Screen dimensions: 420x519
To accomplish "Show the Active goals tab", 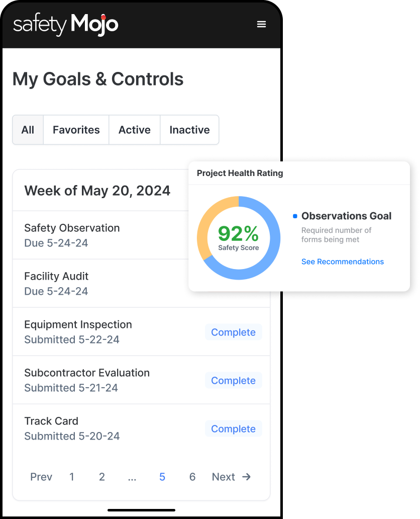I will coord(135,130).
